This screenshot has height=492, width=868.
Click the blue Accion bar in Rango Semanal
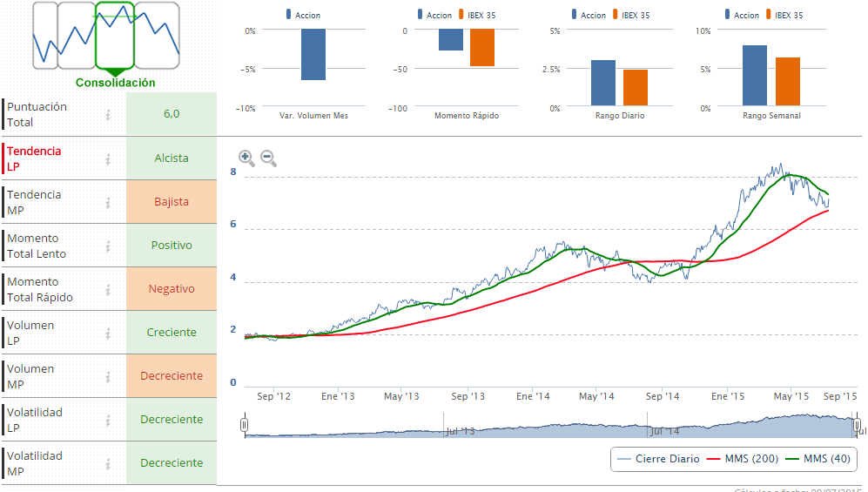click(x=755, y=75)
